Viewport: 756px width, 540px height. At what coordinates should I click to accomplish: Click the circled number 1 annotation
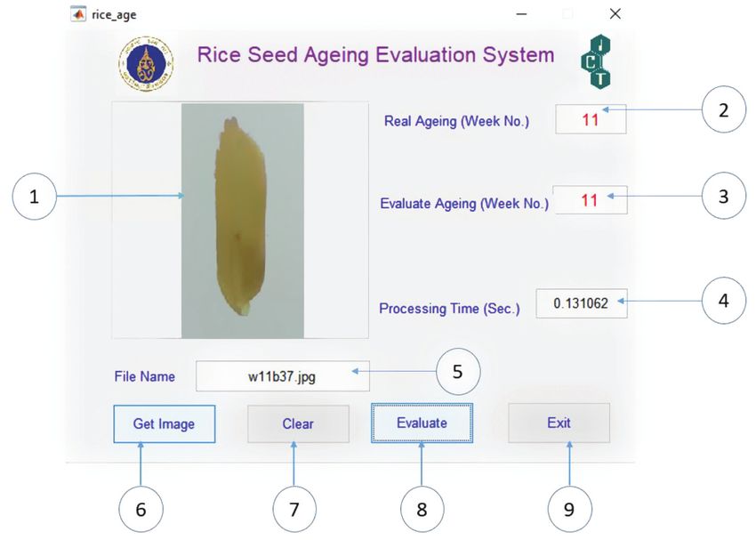click(34, 197)
